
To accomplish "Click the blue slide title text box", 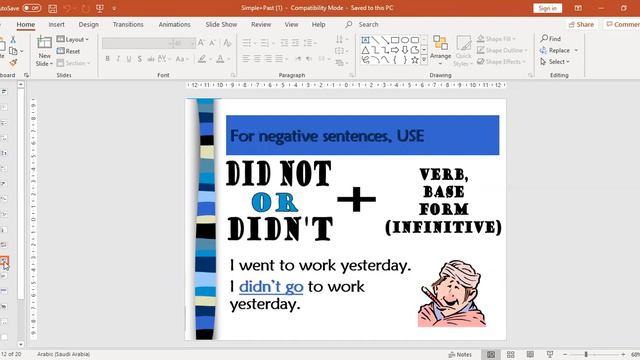I will pyautogui.click(x=362, y=135).
